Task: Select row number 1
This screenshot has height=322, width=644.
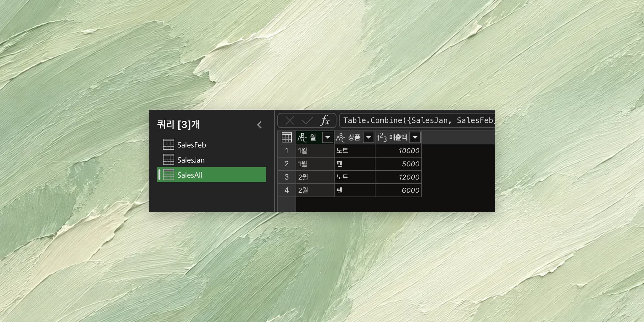Action: [x=286, y=151]
